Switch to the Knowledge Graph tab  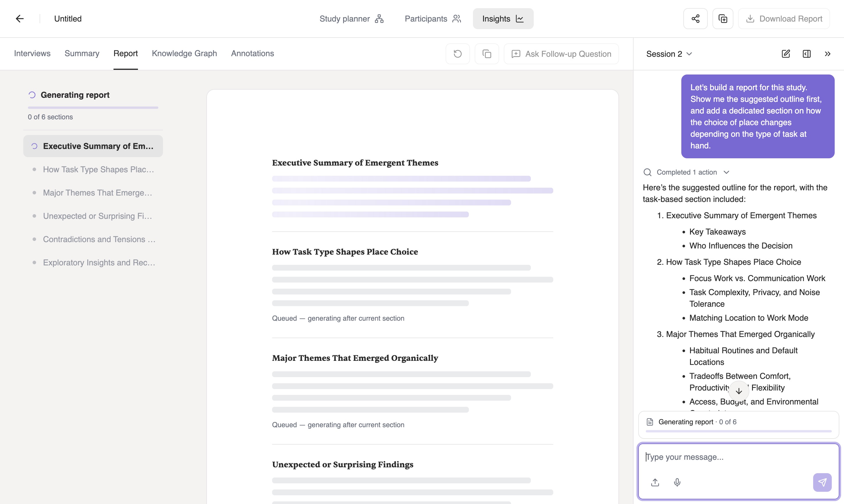pos(184,53)
